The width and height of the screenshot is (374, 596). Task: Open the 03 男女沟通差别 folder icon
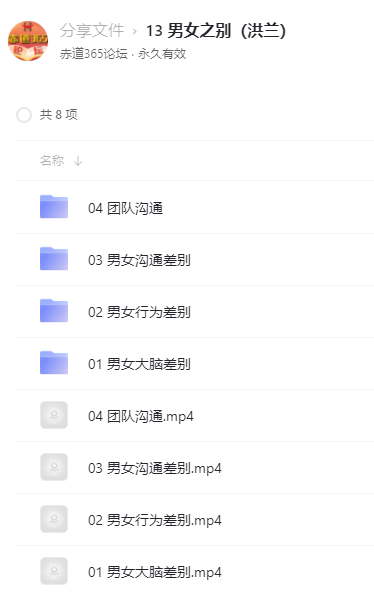point(54,259)
